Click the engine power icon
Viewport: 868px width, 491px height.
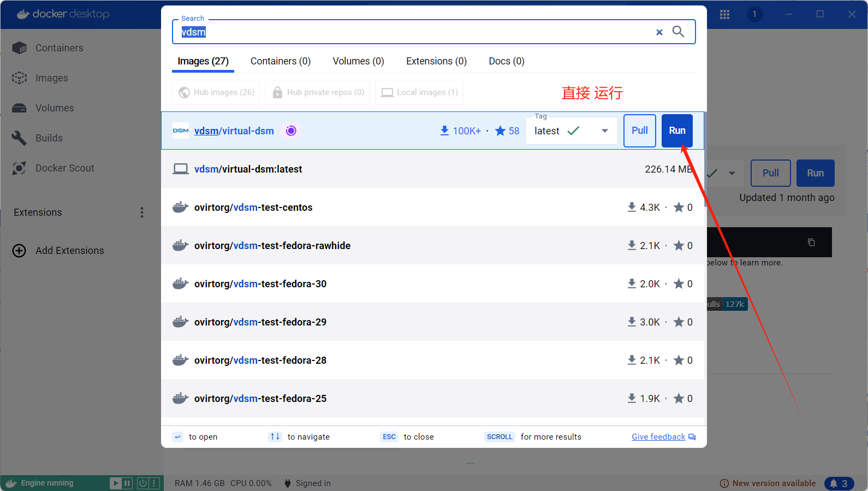coord(142,483)
